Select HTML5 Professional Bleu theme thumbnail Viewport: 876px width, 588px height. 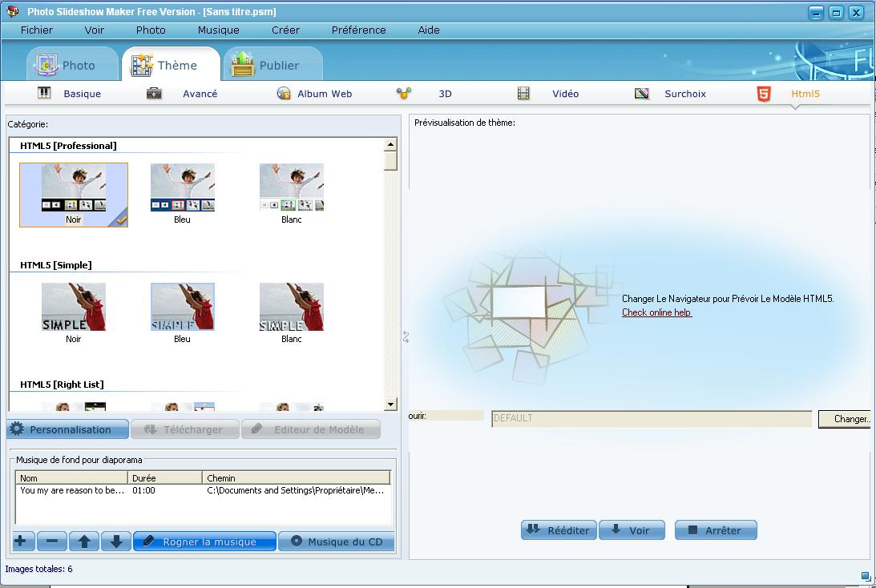pos(183,189)
